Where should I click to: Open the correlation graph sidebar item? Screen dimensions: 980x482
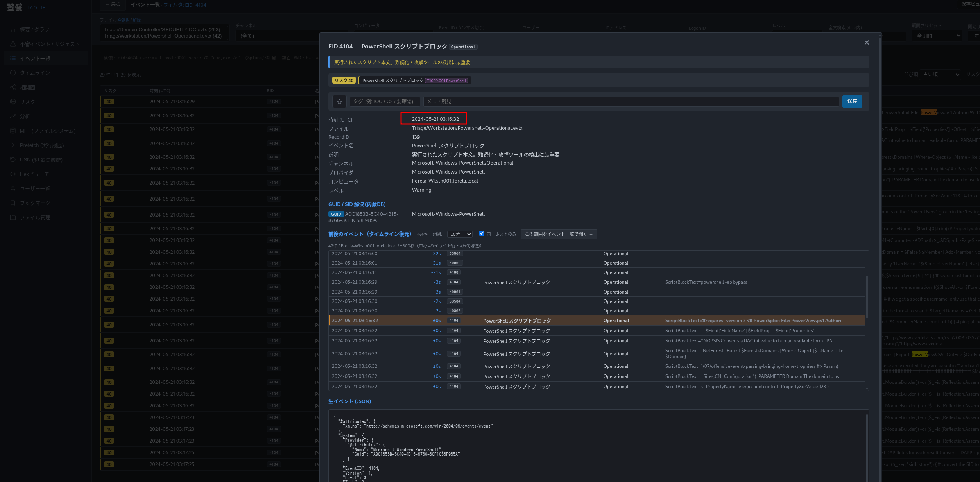(x=46, y=88)
